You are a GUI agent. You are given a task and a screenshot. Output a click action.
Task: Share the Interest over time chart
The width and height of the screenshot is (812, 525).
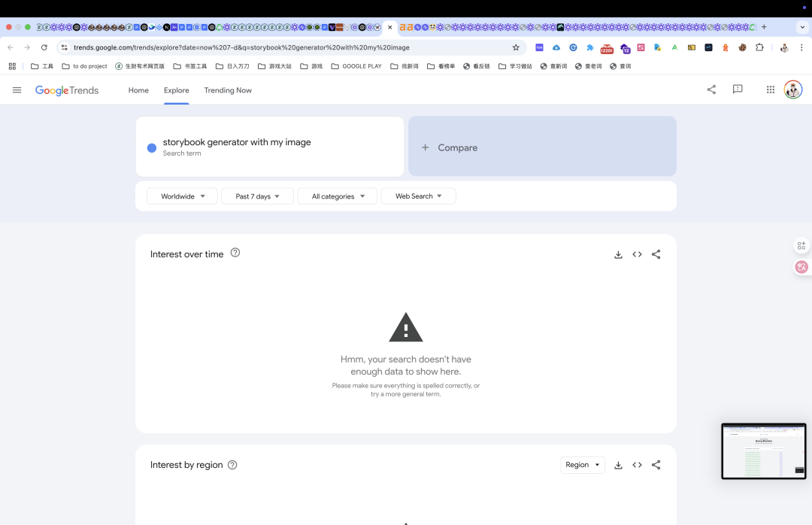tap(656, 254)
